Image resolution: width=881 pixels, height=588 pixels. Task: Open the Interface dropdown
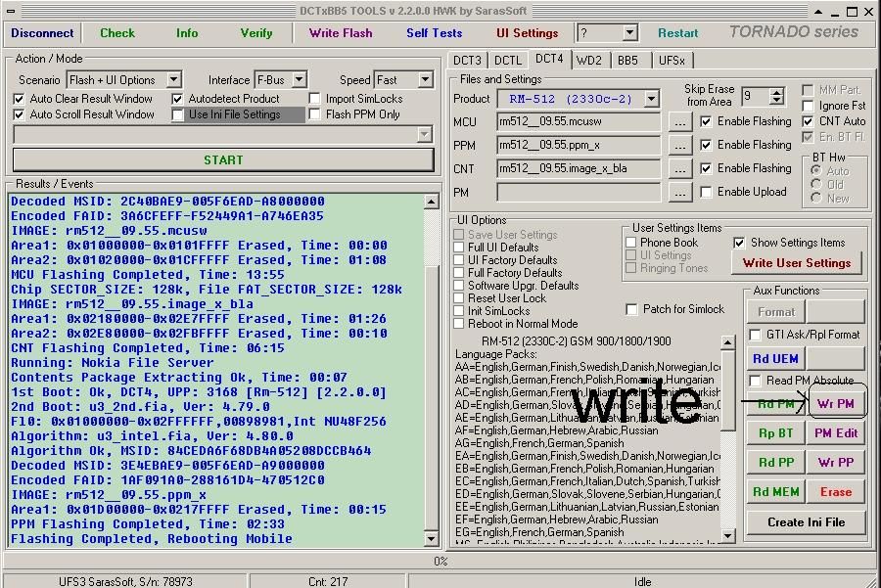[x=300, y=80]
